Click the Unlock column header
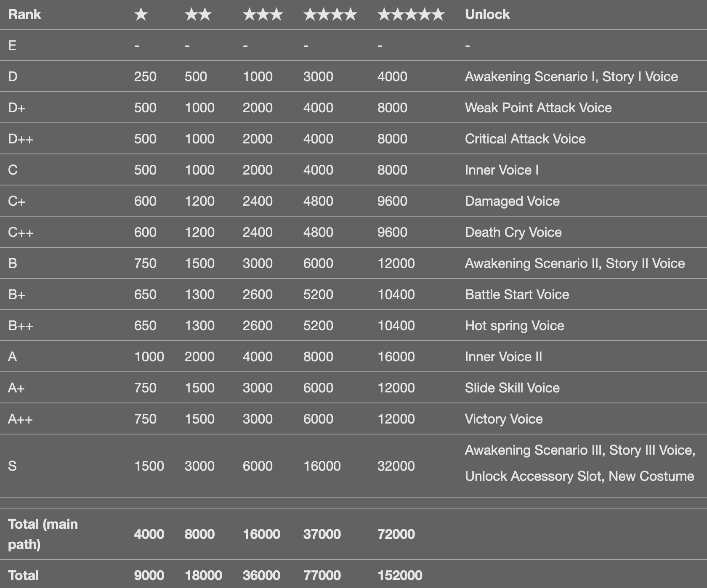 pos(487,15)
